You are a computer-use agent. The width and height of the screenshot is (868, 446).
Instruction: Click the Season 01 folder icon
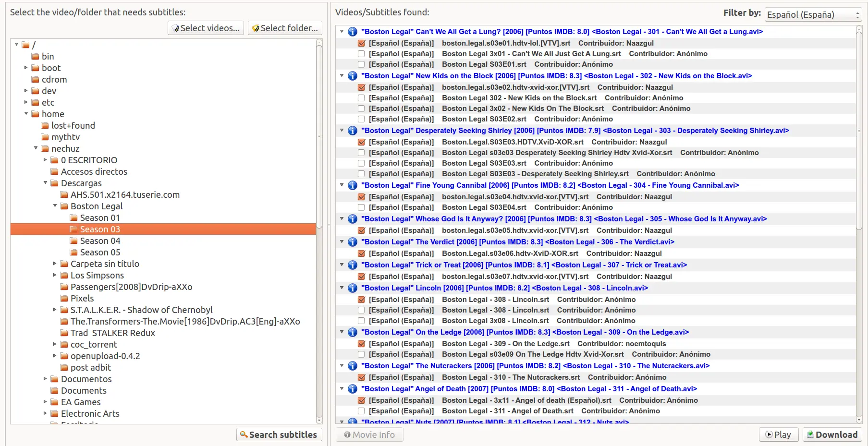tap(73, 218)
